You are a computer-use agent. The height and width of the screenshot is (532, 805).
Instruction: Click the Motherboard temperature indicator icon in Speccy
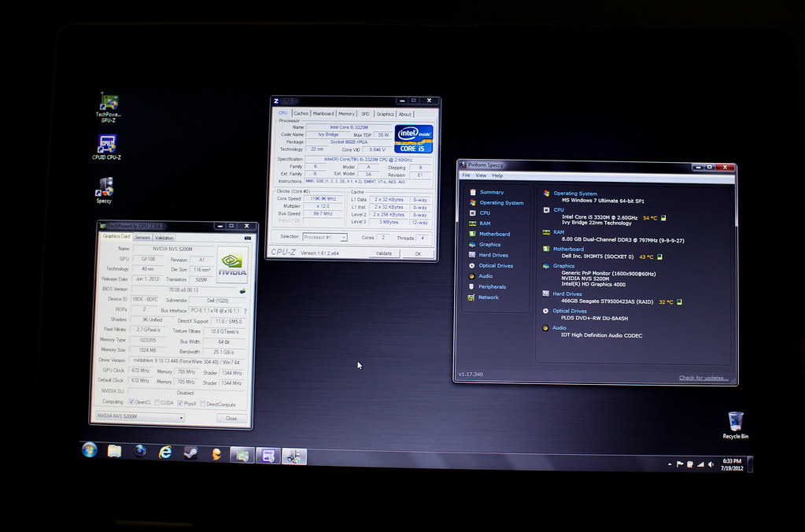(659, 257)
